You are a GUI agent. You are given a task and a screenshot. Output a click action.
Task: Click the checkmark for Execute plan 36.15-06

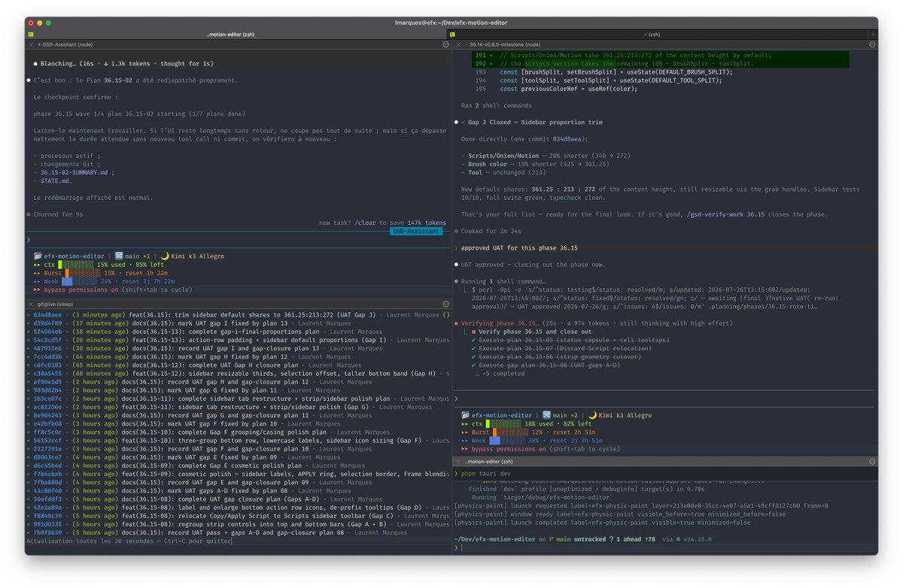(x=473, y=356)
